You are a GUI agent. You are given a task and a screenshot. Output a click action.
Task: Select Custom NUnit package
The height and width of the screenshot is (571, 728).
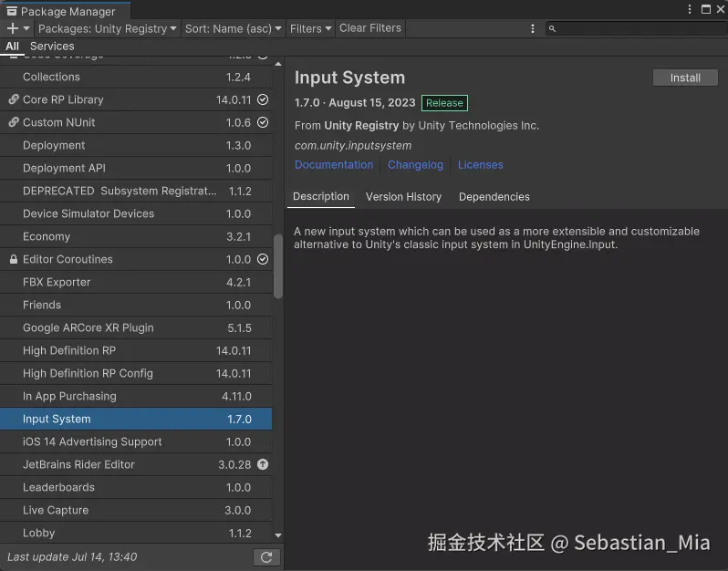click(x=136, y=122)
